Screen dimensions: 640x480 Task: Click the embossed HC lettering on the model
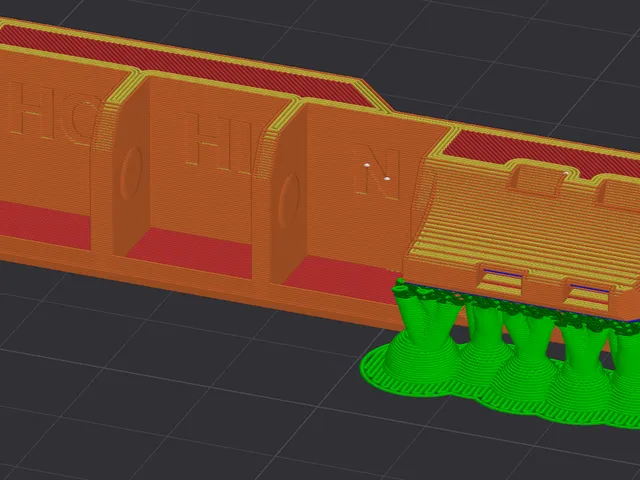click(55, 113)
